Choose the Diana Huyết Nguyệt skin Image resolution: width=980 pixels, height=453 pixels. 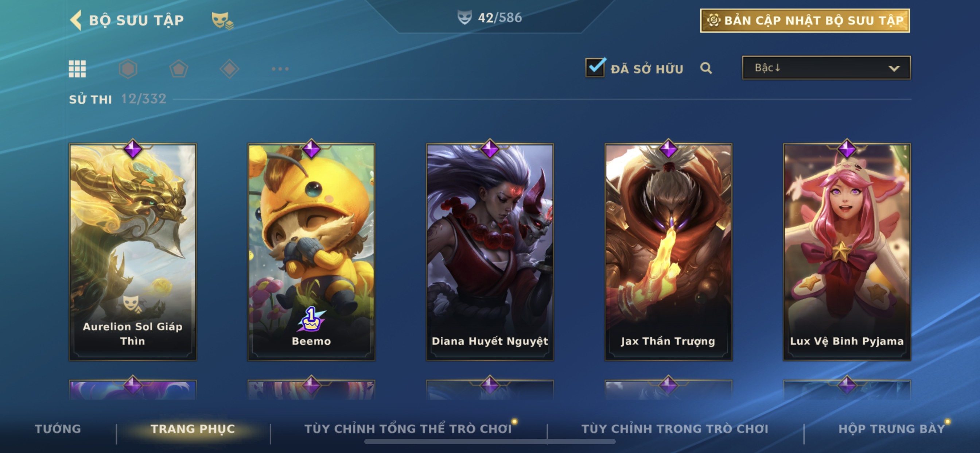click(490, 252)
